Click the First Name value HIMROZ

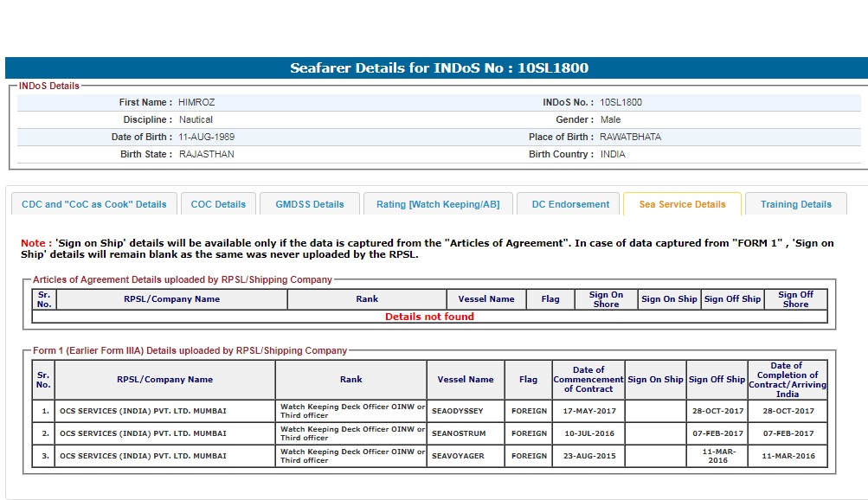tap(196, 102)
